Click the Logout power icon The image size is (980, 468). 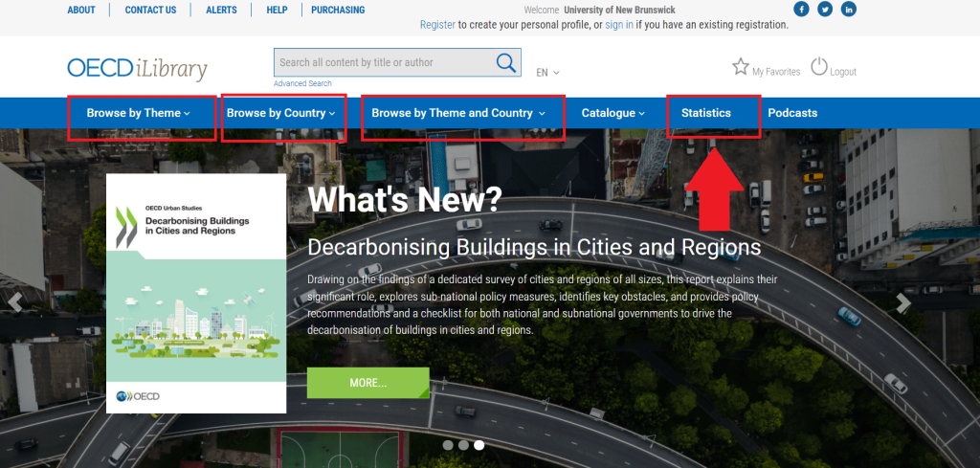tap(819, 66)
